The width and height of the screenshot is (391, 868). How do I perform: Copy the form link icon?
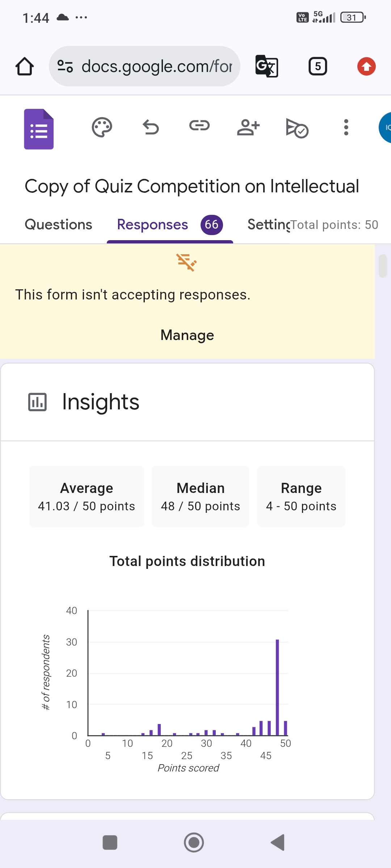pyautogui.click(x=199, y=126)
